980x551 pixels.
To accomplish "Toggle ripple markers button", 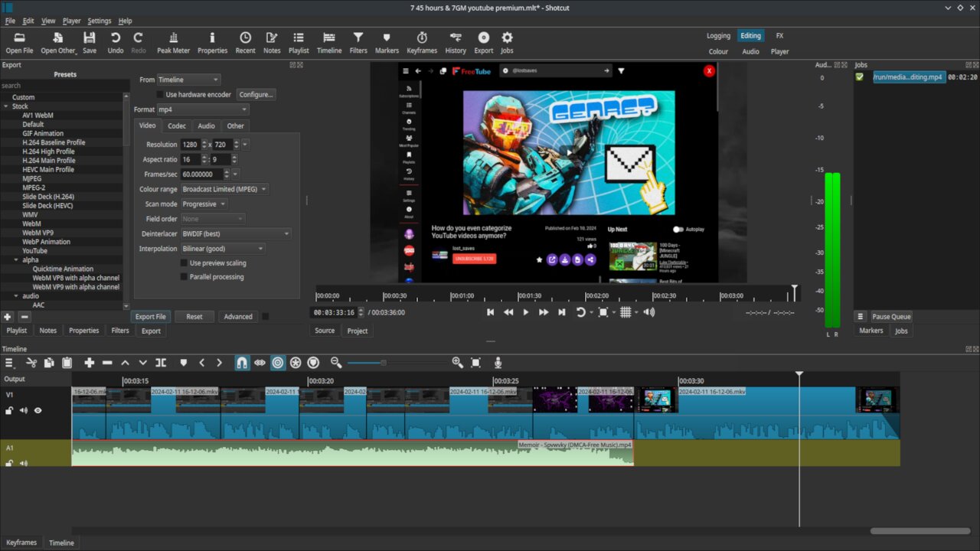I will [x=313, y=363].
